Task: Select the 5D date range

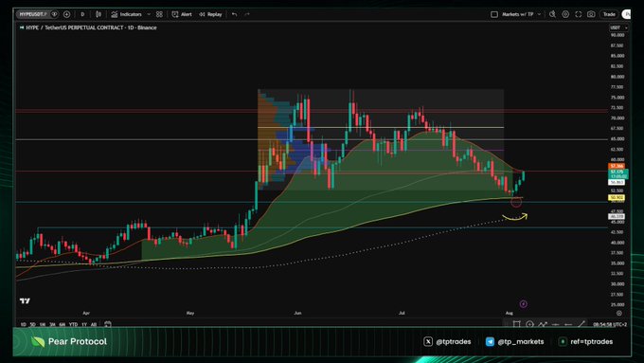Action: pyautogui.click(x=33, y=324)
